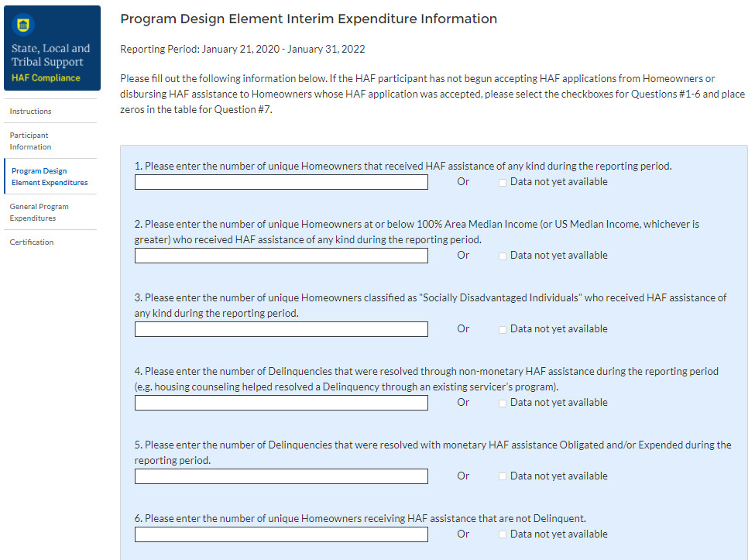Focus the unique Homeowners count field (question 1)
Screen dimensions: 755x560
click(281, 182)
